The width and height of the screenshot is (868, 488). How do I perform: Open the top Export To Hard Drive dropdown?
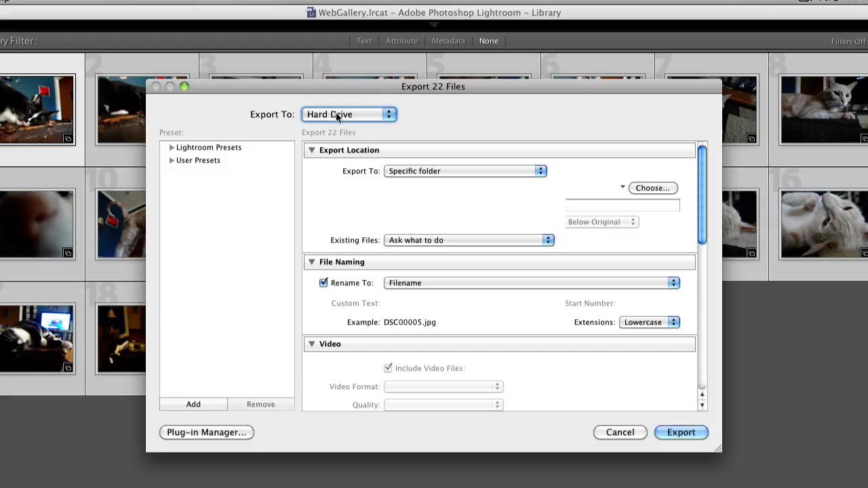349,115
